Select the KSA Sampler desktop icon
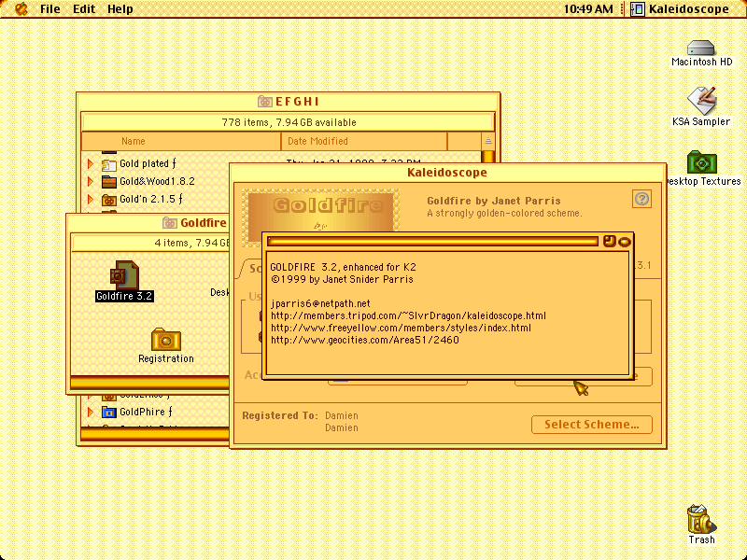The image size is (747, 560). (x=701, y=101)
